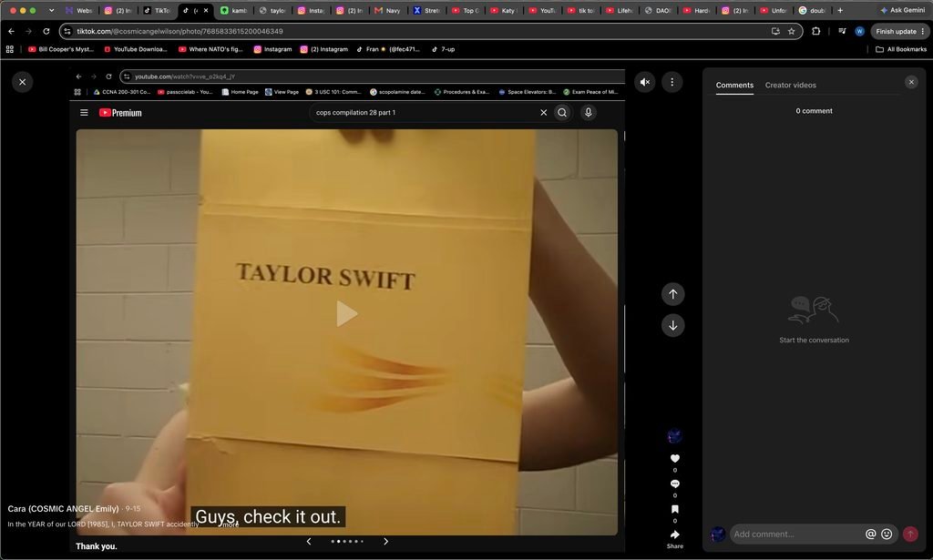Go to next post with down arrow
The image size is (933, 560).
[673, 325]
